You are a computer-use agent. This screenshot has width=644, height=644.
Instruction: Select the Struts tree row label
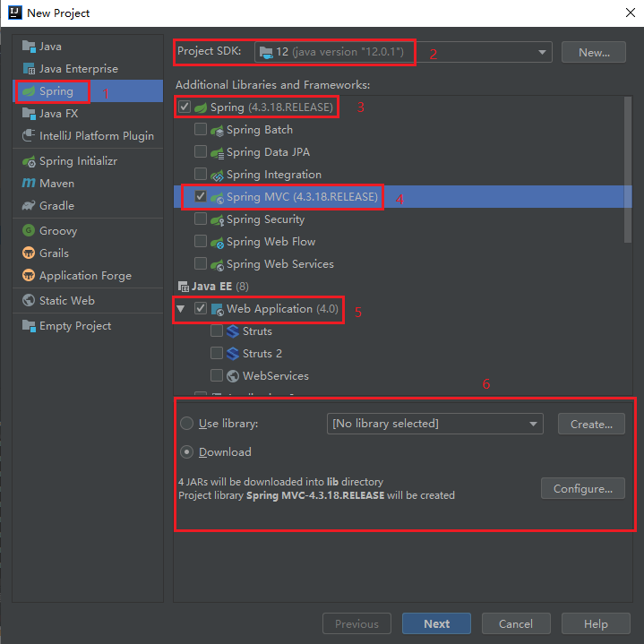(x=257, y=331)
